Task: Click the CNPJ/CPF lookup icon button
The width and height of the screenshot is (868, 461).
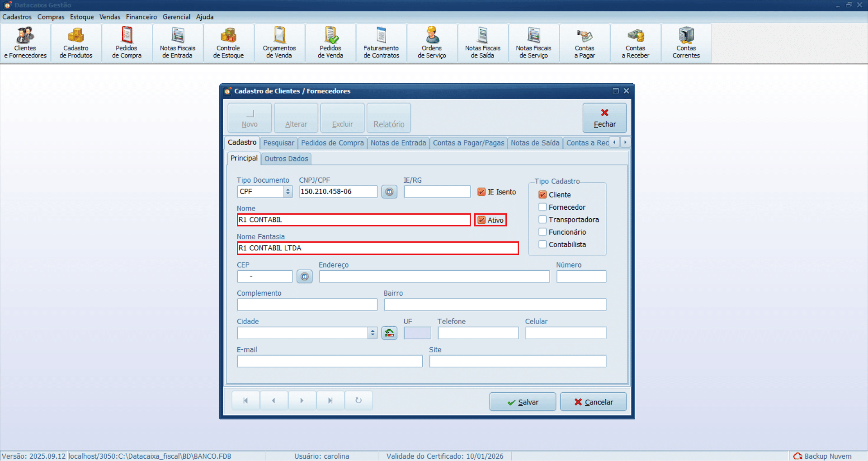Action: click(x=389, y=192)
